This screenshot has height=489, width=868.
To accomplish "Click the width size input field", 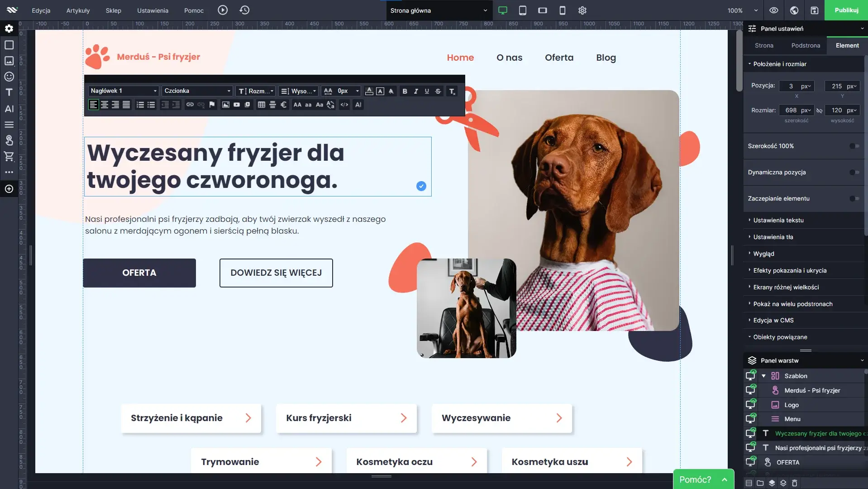I will [x=791, y=110].
